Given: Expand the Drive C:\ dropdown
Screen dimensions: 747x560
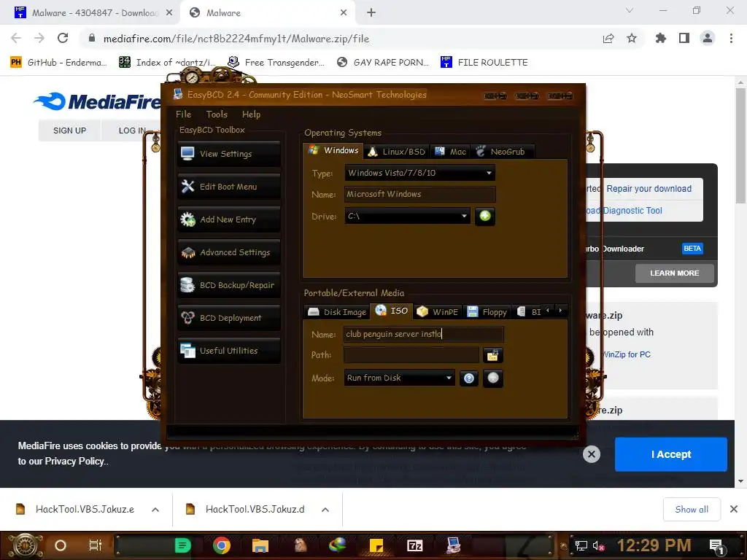Looking at the screenshot, I should tap(464, 216).
